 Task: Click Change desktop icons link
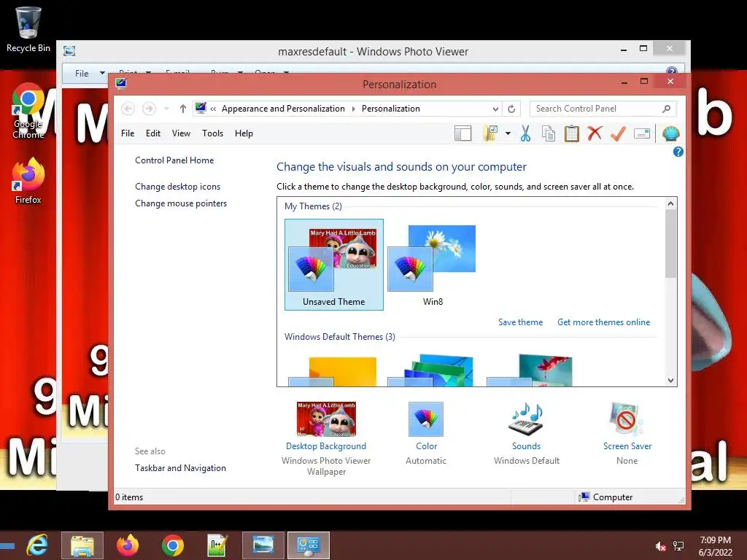(x=178, y=187)
